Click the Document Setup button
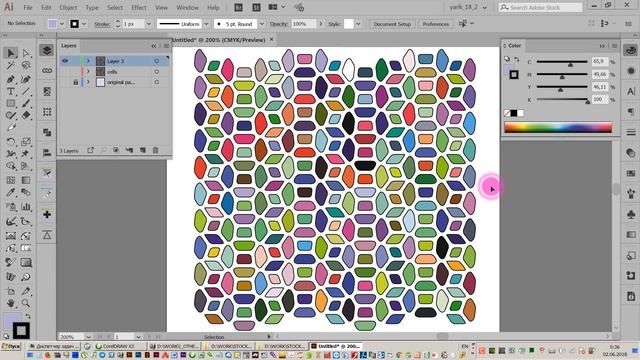640x360 pixels. pyautogui.click(x=392, y=24)
